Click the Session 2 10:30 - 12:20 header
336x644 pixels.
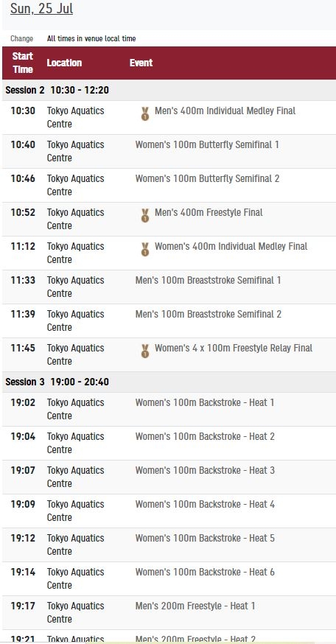click(169, 90)
